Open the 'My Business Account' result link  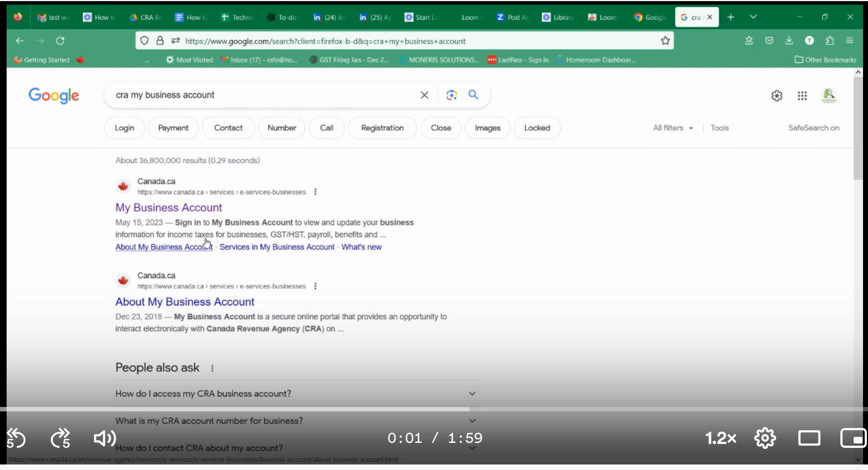[169, 207]
